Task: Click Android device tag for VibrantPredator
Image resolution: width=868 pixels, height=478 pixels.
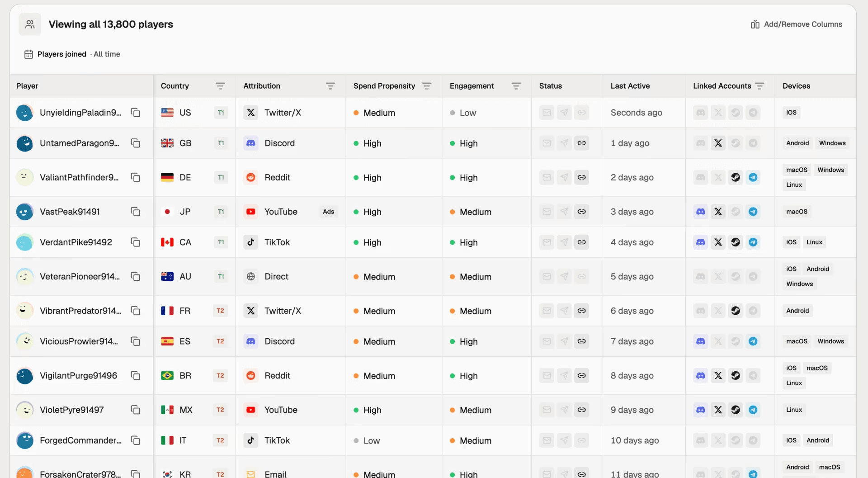Action: tap(797, 311)
